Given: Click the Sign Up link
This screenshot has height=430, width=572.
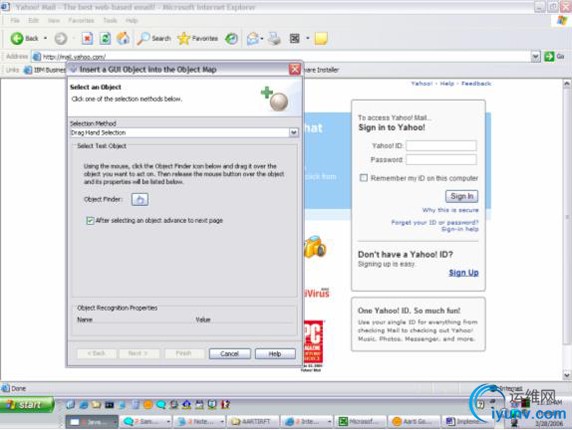Looking at the screenshot, I should click(x=464, y=273).
